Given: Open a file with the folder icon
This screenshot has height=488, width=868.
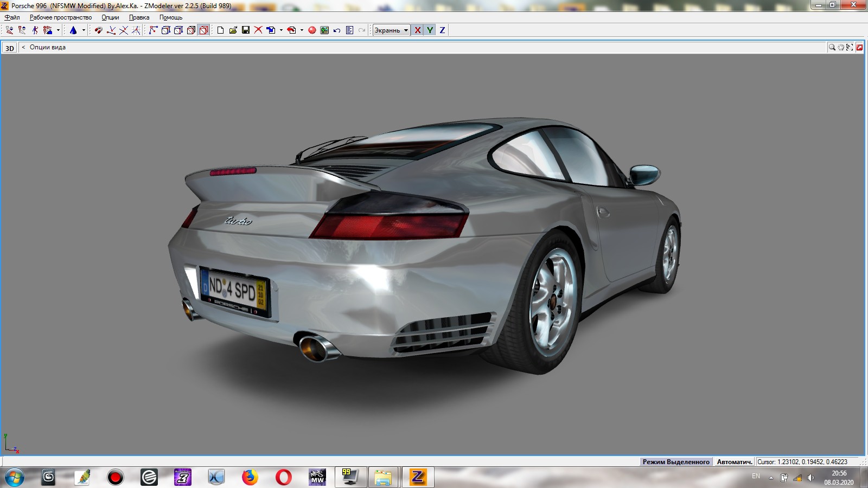Looking at the screenshot, I should 233,30.
